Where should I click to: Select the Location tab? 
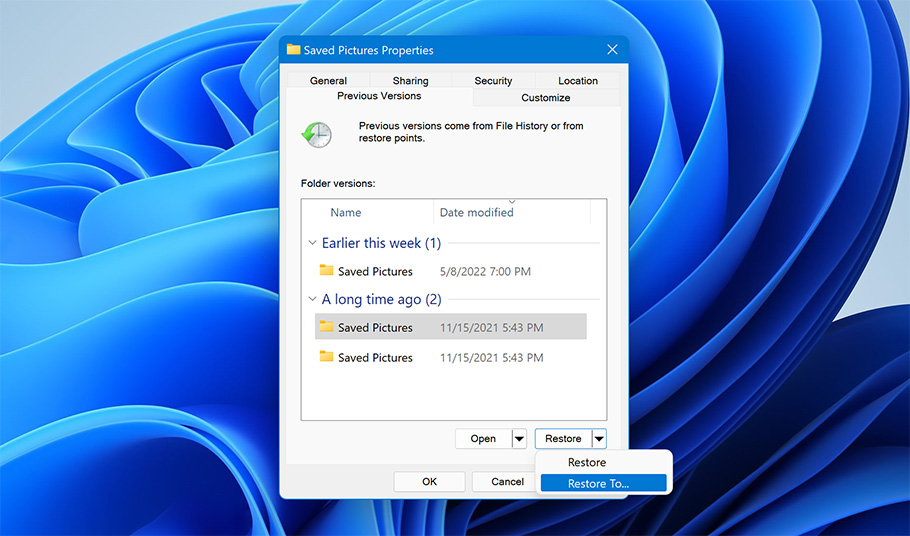click(578, 81)
